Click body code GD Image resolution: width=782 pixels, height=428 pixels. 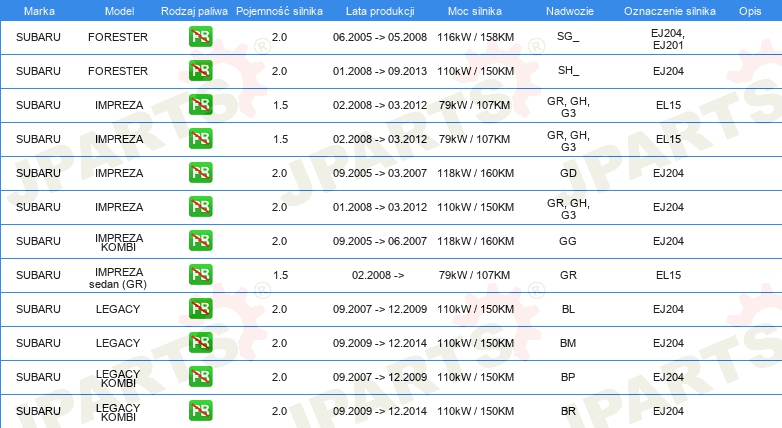point(568,173)
